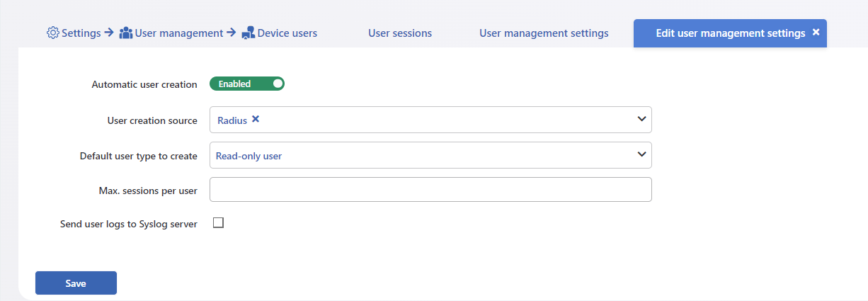This screenshot has height=301, width=868.
Task: Click the Save button
Action: tap(76, 283)
